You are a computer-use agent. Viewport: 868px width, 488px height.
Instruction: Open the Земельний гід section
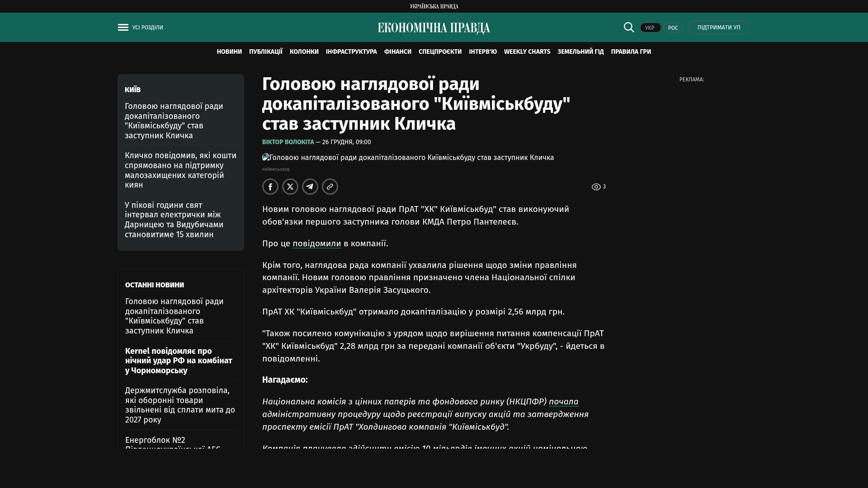(x=580, y=52)
